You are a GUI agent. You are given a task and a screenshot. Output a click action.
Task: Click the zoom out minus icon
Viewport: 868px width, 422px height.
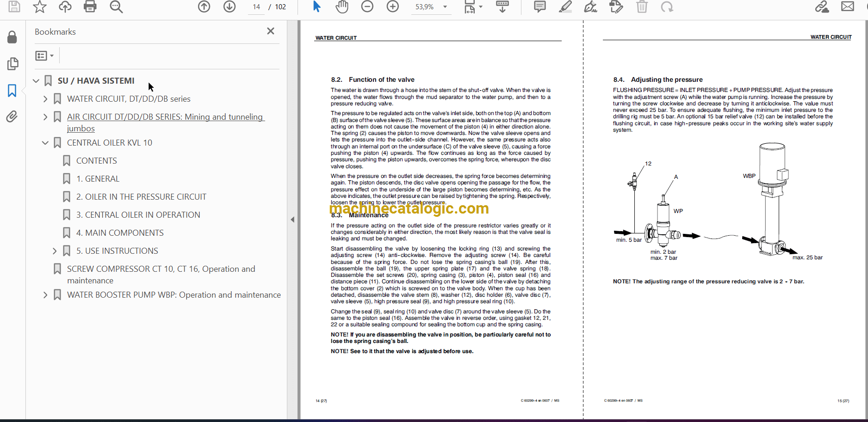367,7
